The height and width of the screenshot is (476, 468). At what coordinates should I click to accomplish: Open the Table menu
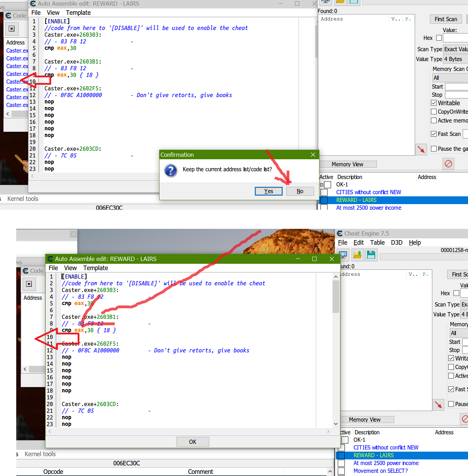[377, 243]
